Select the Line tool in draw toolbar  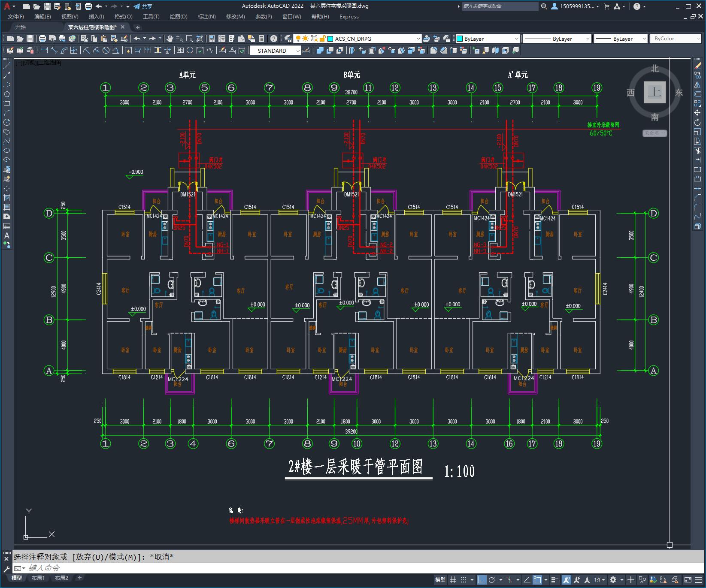tap(7, 66)
